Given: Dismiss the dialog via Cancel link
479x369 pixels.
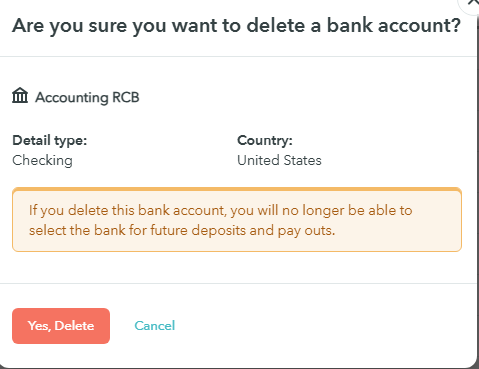Looking at the screenshot, I should point(155,326).
